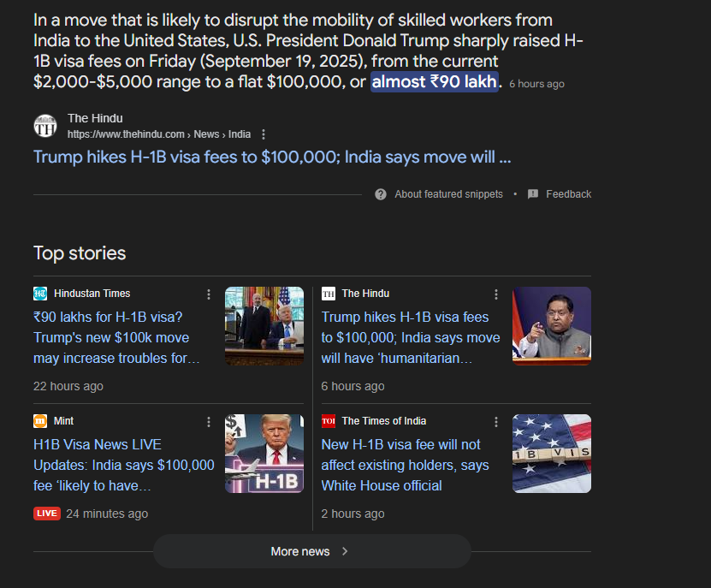Viewport: 711px width, 588px height.
Task: Click 'The Hindu' publisher name in Top stories
Action: [x=366, y=294]
